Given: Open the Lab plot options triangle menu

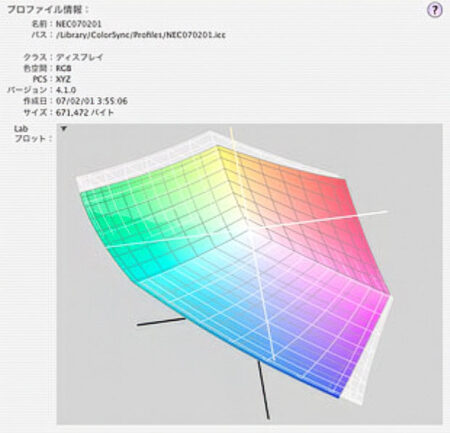Looking at the screenshot, I should [x=64, y=128].
